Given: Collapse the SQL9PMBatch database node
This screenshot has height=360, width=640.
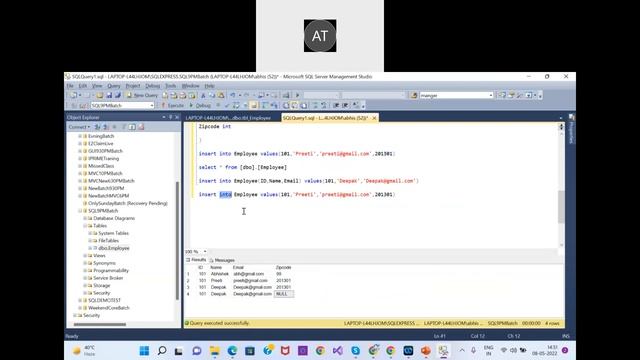Looking at the screenshot, I should coord(80,211).
